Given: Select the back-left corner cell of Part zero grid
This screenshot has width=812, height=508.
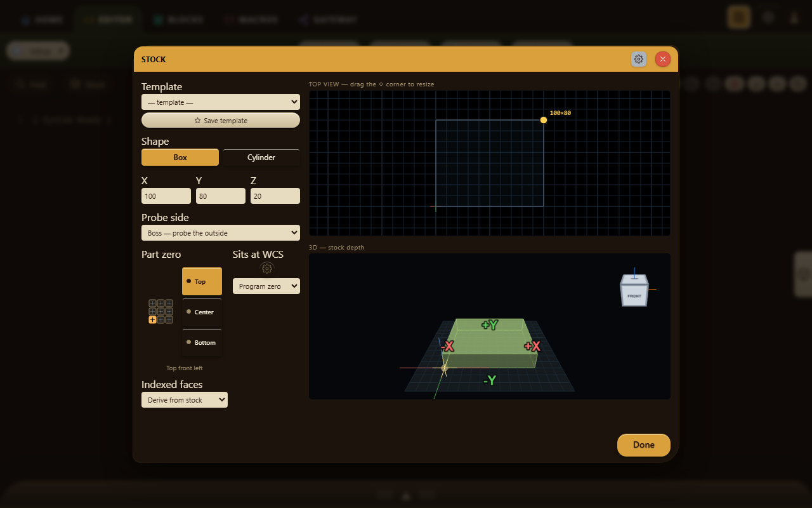Looking at the screenshot, I should click(152, 303).
